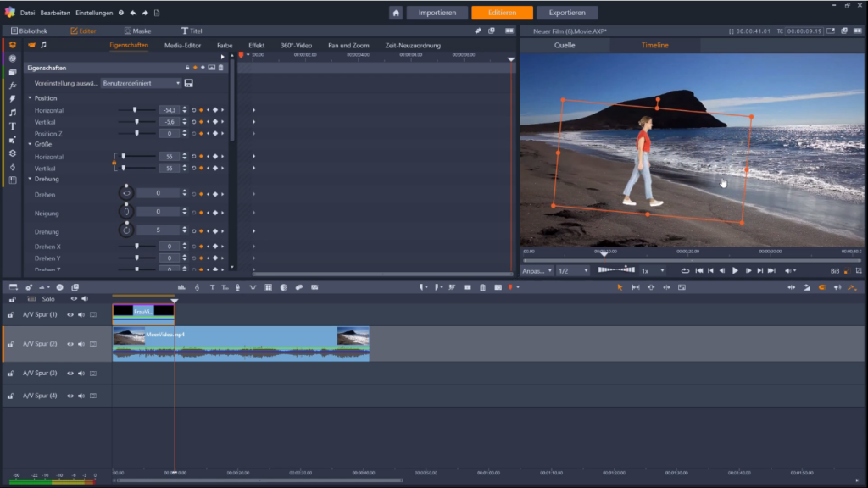This screenshot has height=488, width=868.
Task: Open the Farbe tab
Action: (x=225, y=46)
